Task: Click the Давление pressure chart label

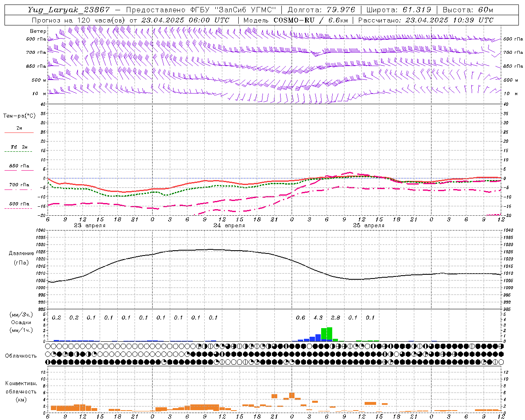Action: click(21, 253)
